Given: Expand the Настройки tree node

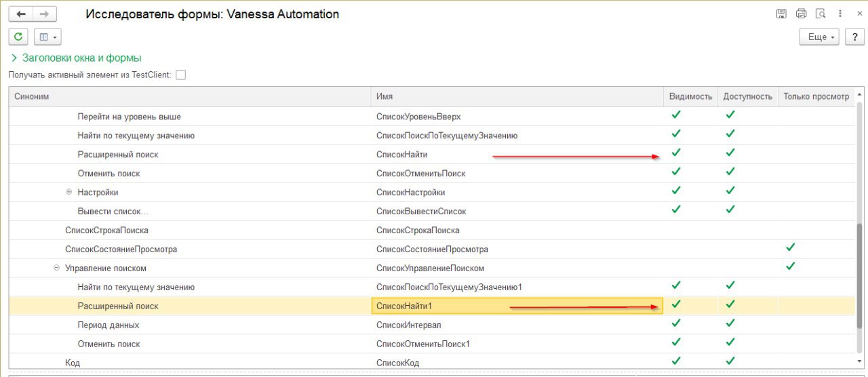Looking at the screenshot, I should pyautogui.click(x=69, y=193).
